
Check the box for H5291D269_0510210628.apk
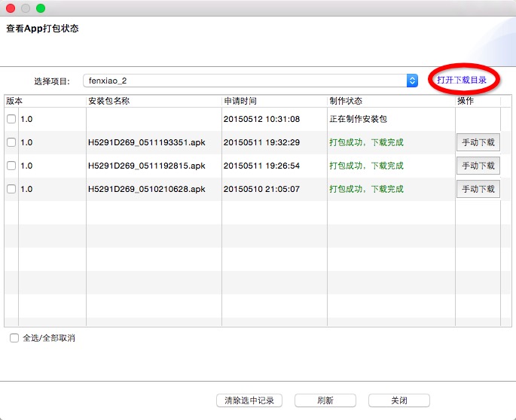tap(11, 189)
